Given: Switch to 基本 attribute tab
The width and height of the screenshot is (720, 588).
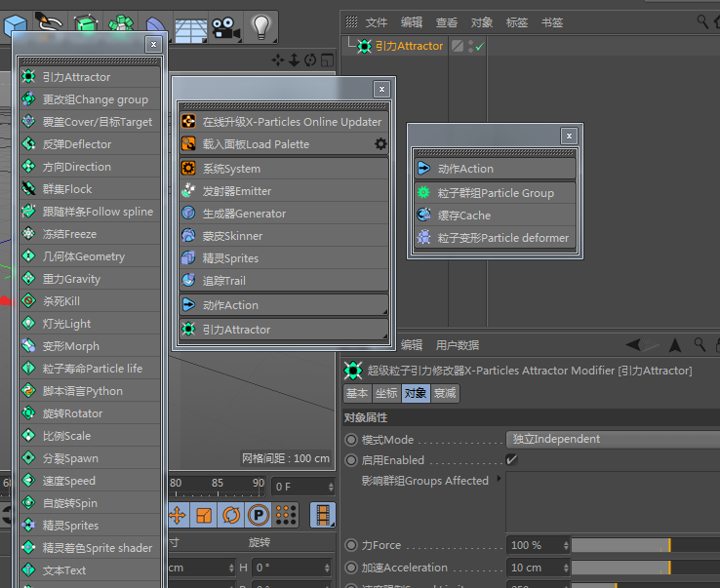Looking at the screenshot, I should point(357,393).
